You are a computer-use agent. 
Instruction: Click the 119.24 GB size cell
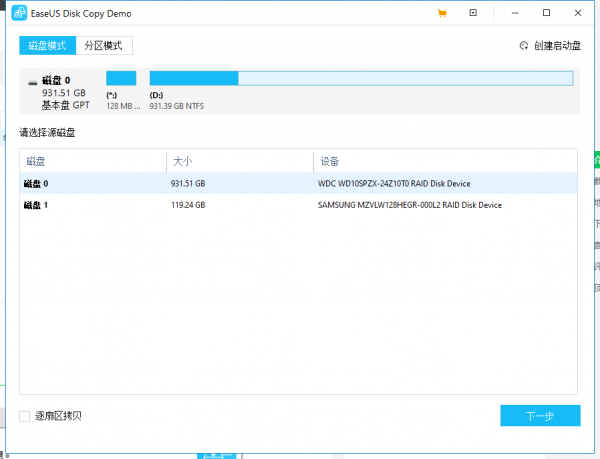pyautogui.click(x=188, y=205)
